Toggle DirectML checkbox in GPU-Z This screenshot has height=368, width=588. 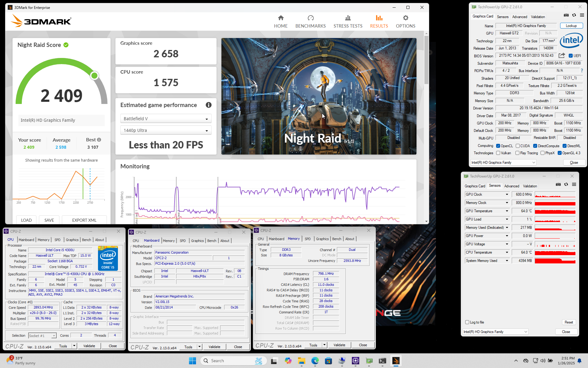pos(564,146)
